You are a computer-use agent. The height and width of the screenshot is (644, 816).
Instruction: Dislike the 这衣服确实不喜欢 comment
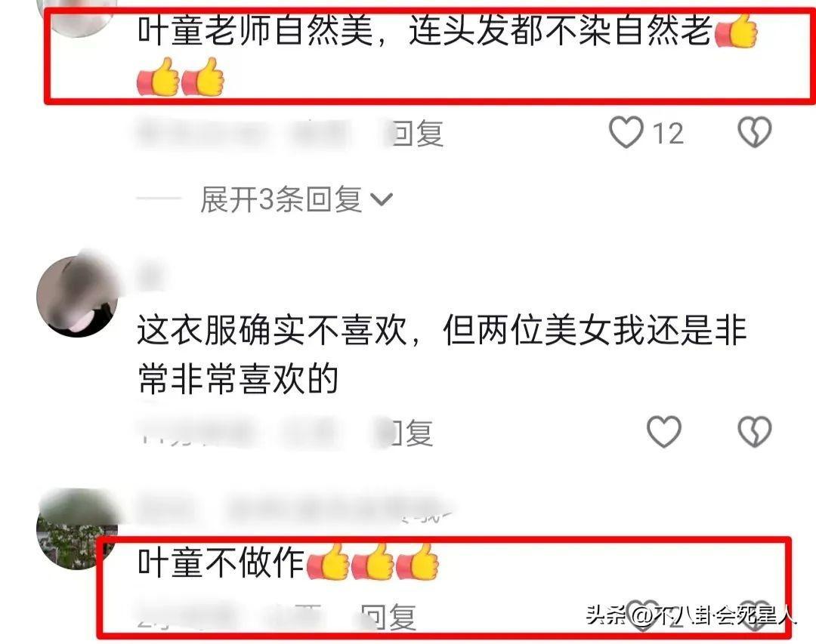pos(755,432)
